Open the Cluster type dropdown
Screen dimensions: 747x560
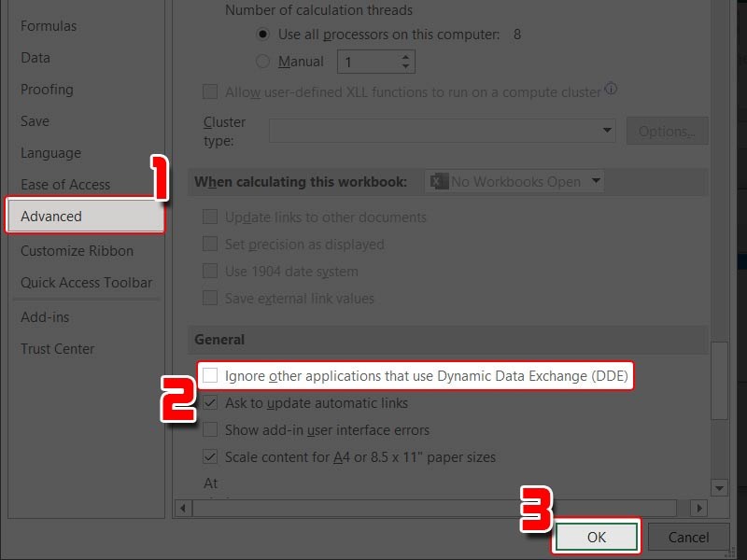442,131
